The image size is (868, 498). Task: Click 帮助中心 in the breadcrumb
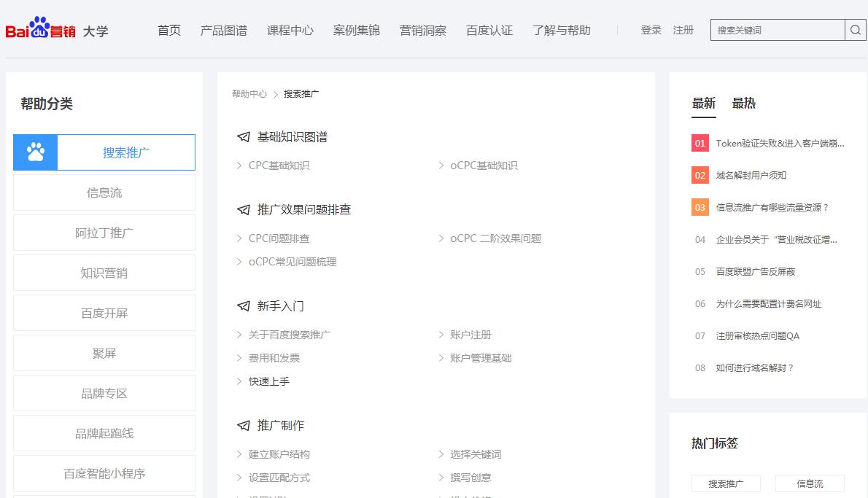tap(249, 94)
